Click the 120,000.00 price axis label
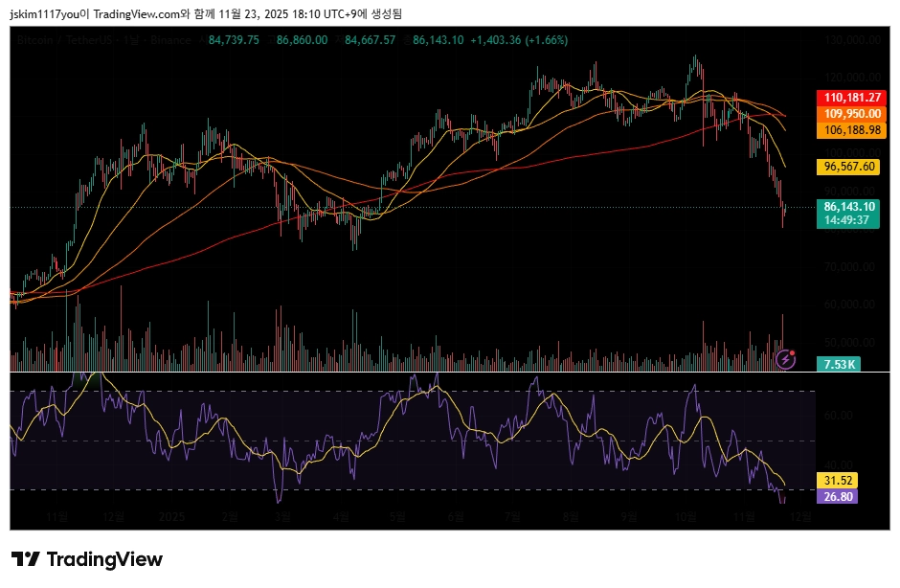The image size is (900, 588). pyautogui.click(x=852, y=78)
